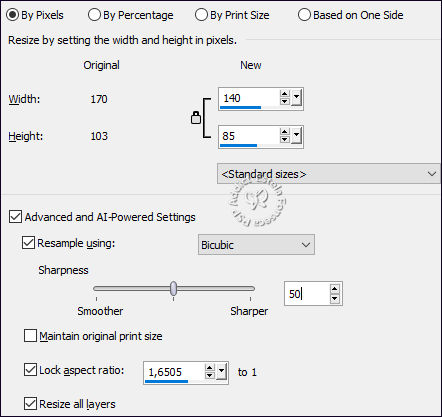Viewport: 442px width, 417px height.
Task: Decrease New Height with down arrow
Action: pyautogui.click(x=284, y=139)
